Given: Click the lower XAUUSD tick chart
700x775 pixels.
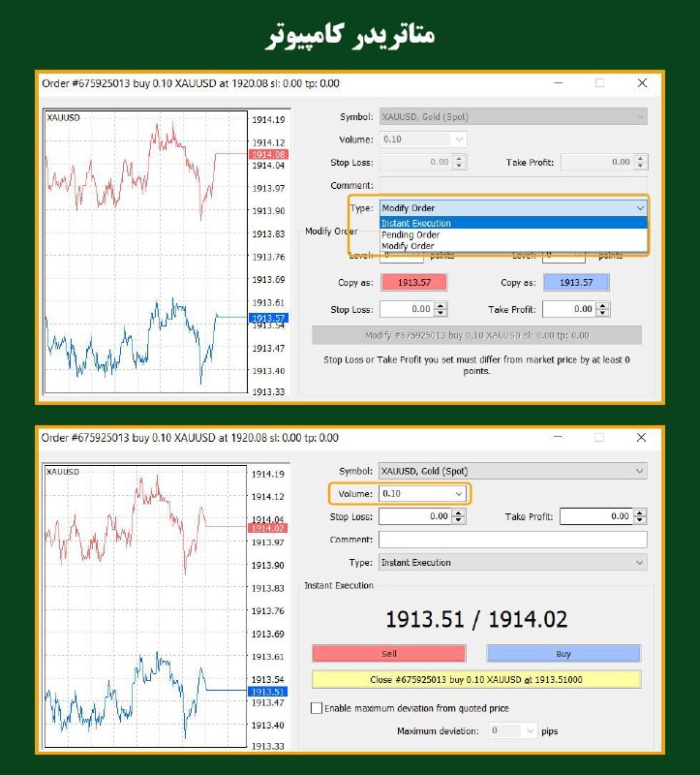Looking at the screenshot, I should tap(146, 606).
